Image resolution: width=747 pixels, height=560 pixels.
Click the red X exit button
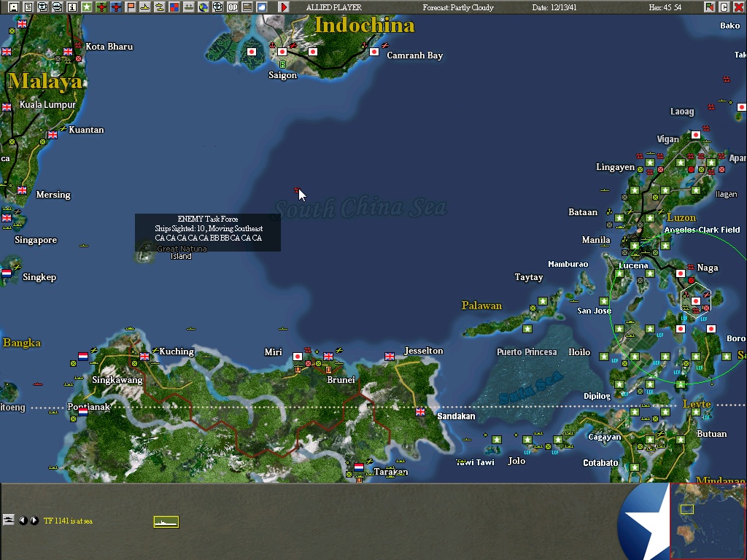[738, 7]
